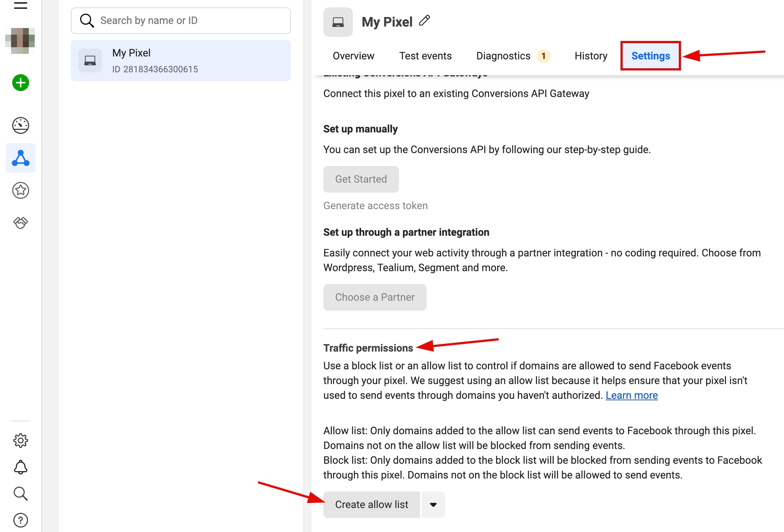Image resolution: width=784 pixels, height=532 pixels.
Task: Collapse the account avatar menu
Action: 21,40
